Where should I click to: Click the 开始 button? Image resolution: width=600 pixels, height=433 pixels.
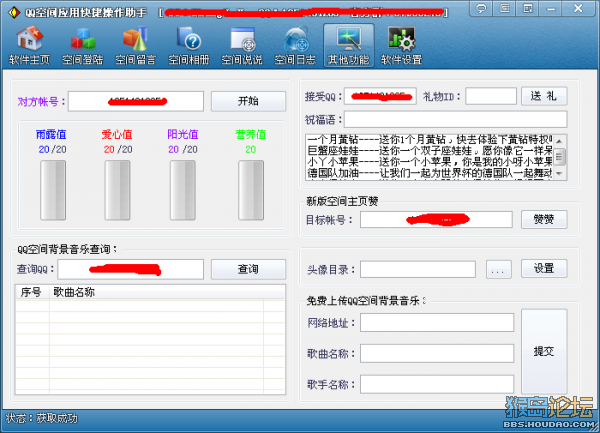[x=248, y=101]
